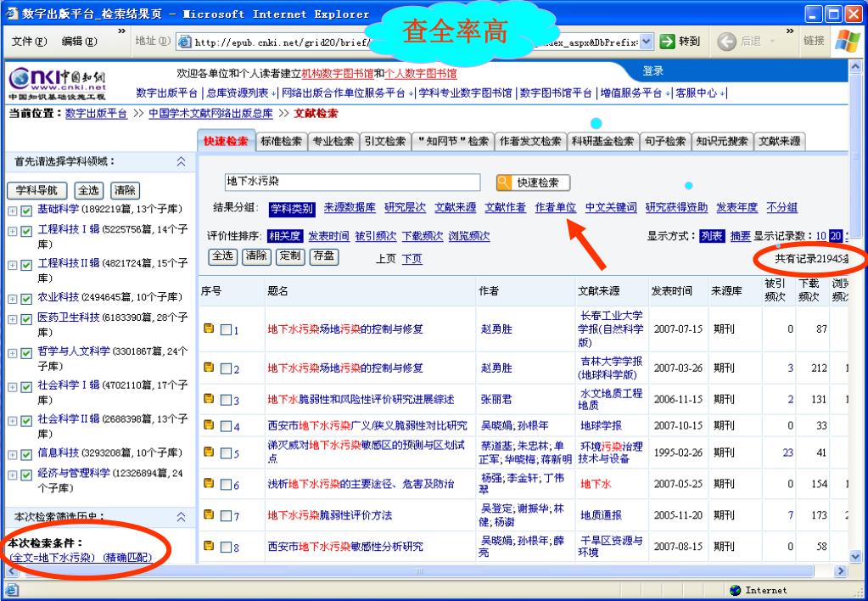
Task: Click the document icon for result 4
Action: click(x=209, y=424)
